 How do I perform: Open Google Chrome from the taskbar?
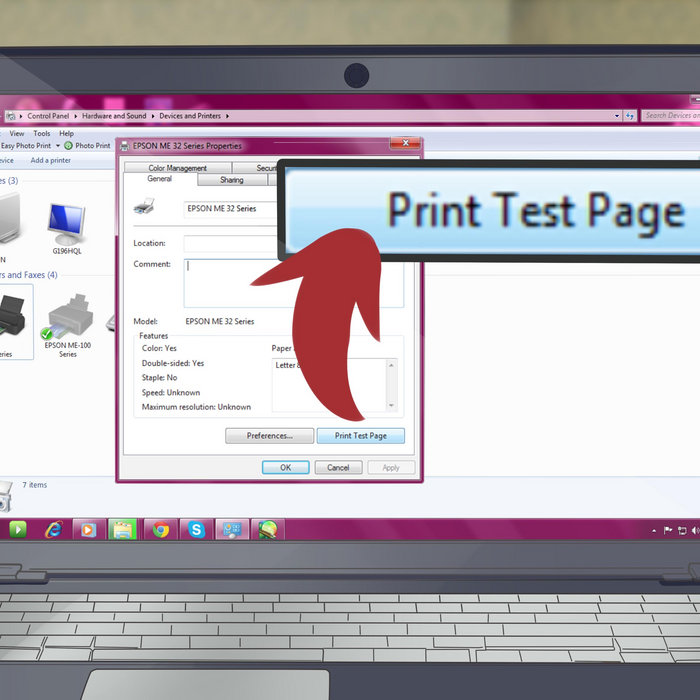[161, 530]
